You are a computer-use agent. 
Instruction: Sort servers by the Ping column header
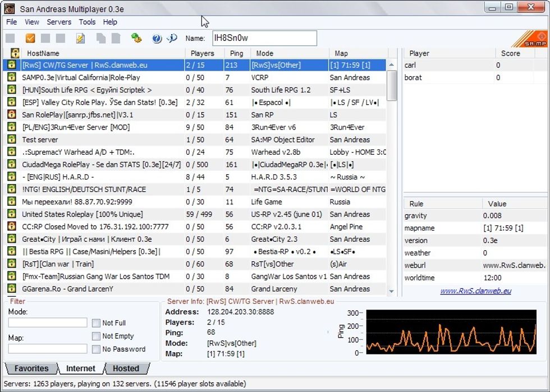[236, 53]
